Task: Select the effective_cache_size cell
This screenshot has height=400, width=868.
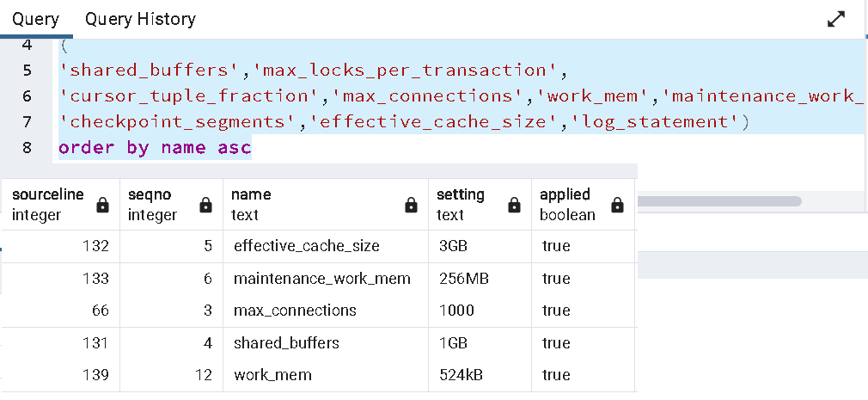Action: coord(326,246)
